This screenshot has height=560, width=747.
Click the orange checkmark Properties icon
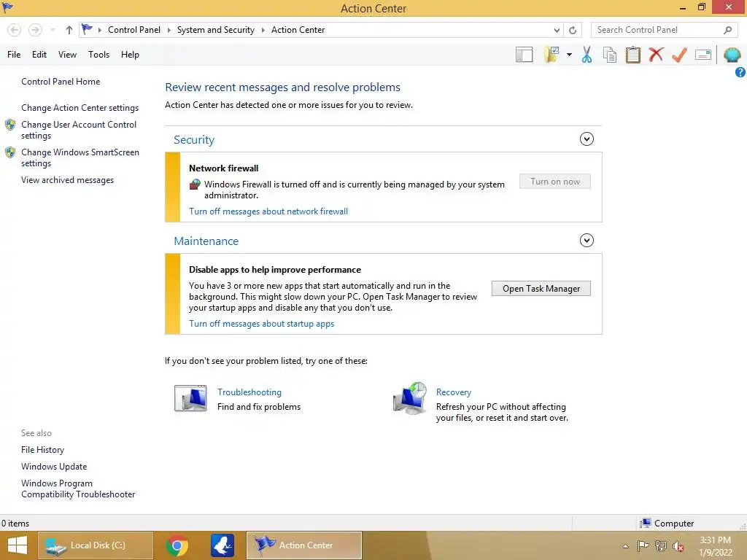(x=679, y=55)
